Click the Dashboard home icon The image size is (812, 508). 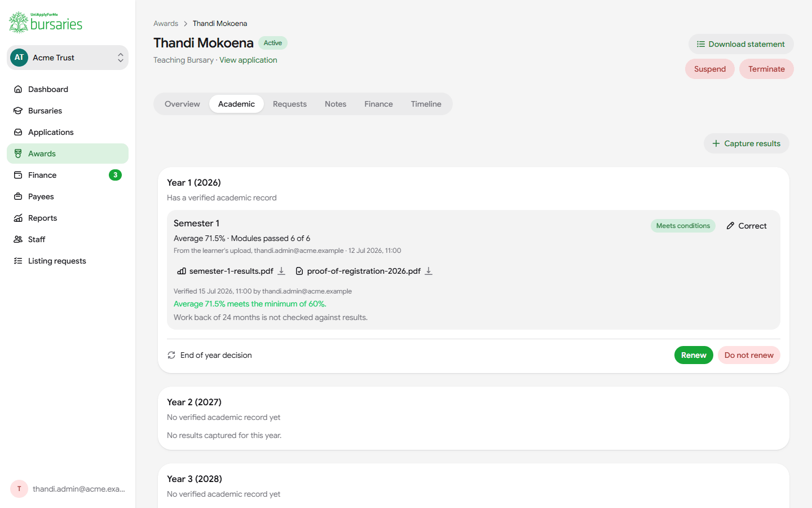[x=18, y=89]
